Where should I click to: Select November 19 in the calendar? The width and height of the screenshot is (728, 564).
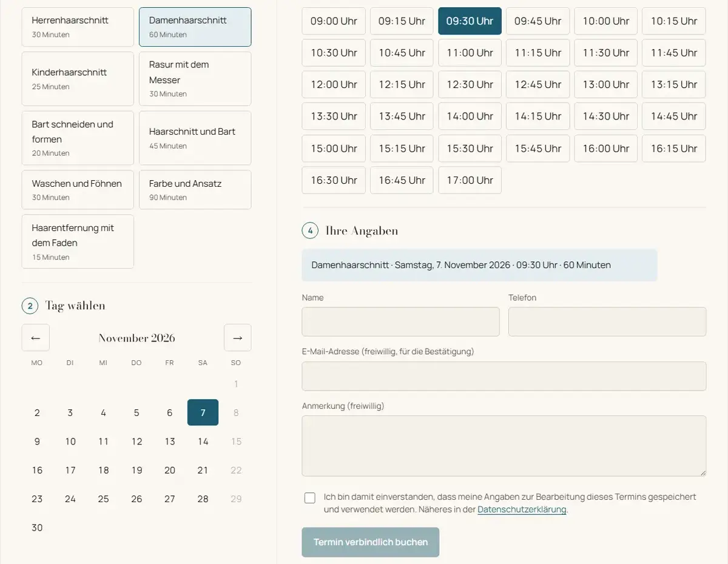[136, 470]
